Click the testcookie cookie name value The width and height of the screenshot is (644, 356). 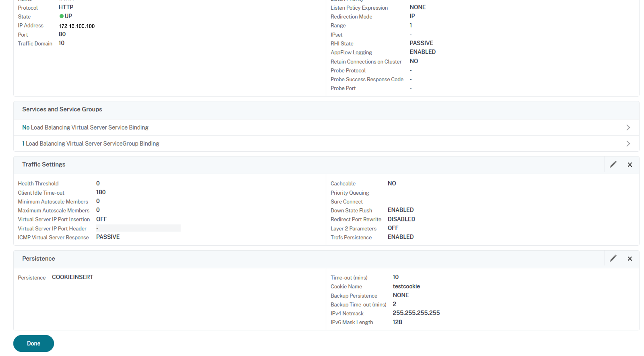point(406,286)
